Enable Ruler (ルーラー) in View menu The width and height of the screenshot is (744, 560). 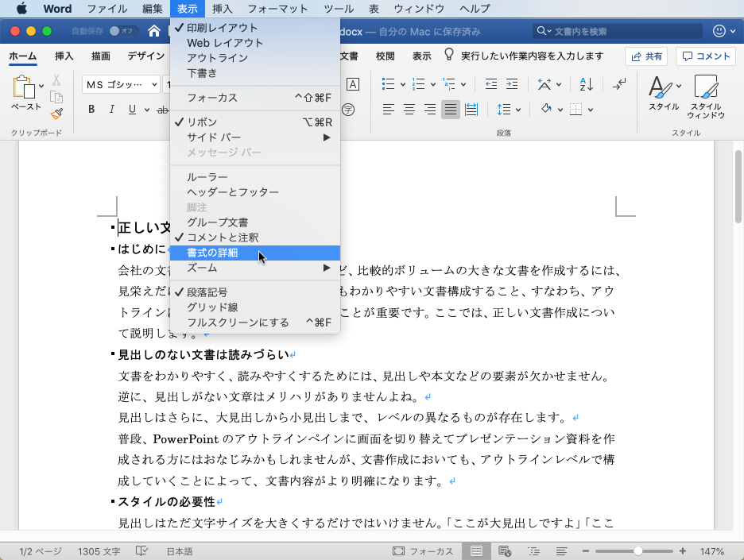click(255, 177)
